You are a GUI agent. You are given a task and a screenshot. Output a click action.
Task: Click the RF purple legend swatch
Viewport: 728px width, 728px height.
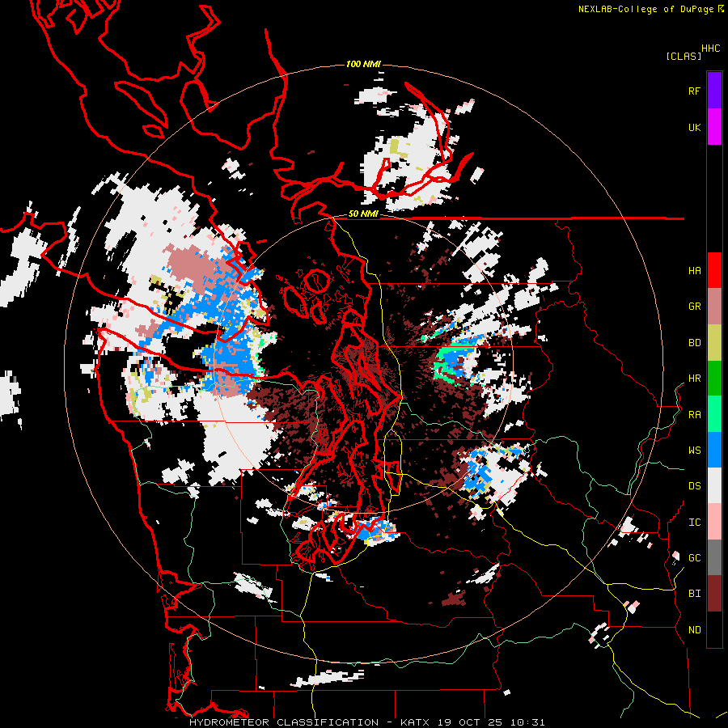[714, 91]
